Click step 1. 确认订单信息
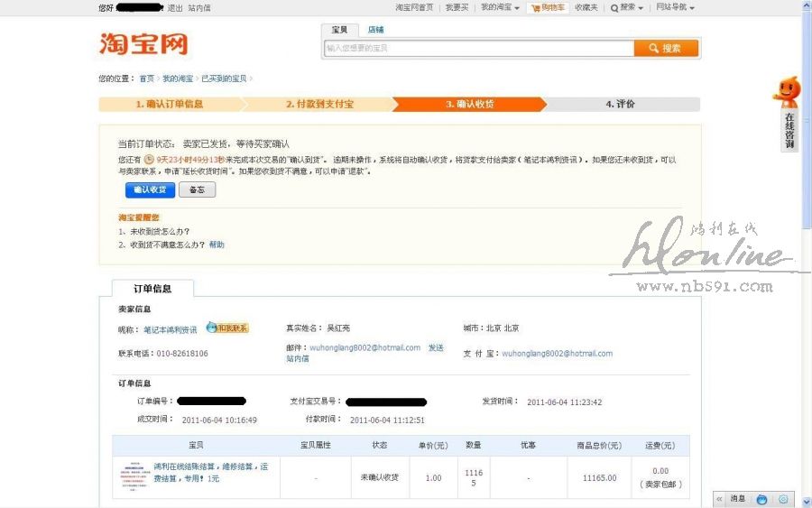Screen dimensions: 812x508 pyautogui.click(x=170, y=104)
